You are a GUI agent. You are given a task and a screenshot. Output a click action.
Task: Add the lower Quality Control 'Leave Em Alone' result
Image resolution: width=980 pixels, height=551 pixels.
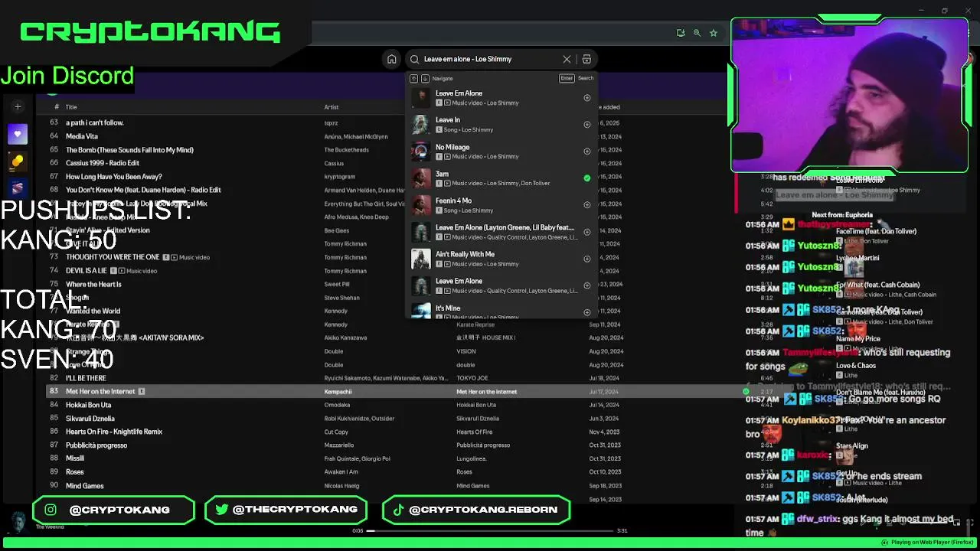[x=587, y=285]
